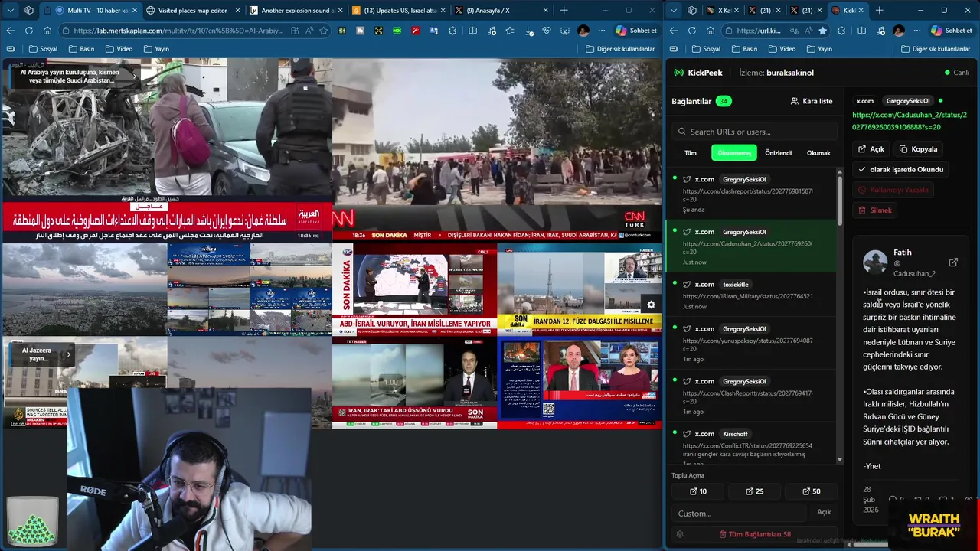
Task: Click the Silmek delete button
Action: coord(875,210)
